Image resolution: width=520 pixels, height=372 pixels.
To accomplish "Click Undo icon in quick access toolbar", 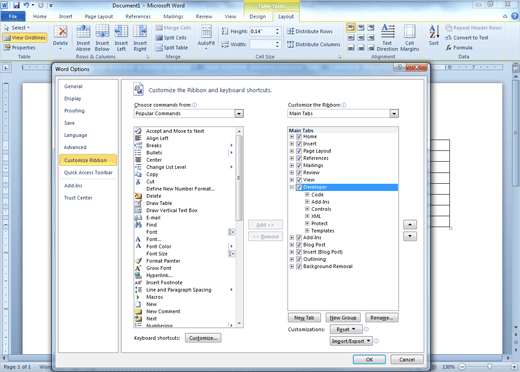I will point(26,5).
